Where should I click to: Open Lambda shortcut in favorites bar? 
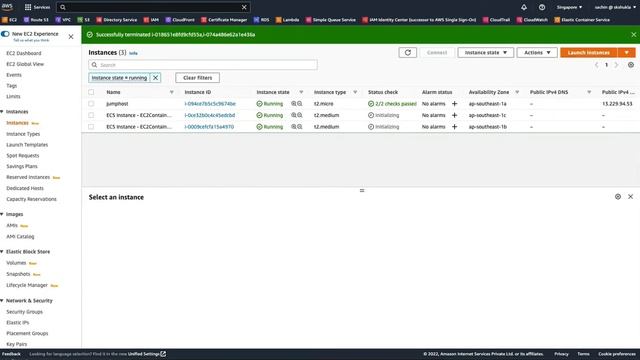click(287, 20)
